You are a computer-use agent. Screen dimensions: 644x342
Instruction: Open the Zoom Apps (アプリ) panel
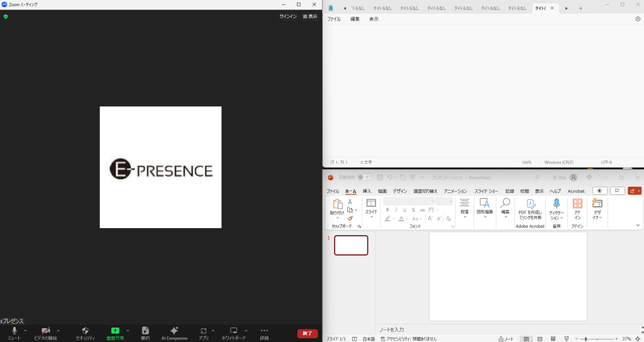click(204, 333)
